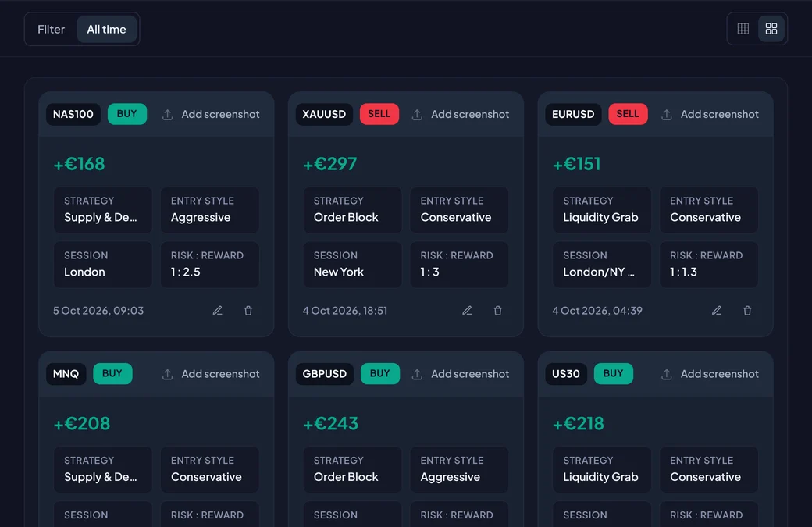
Task: Switch to table view layout icon
Action: (x=743, y=28)
